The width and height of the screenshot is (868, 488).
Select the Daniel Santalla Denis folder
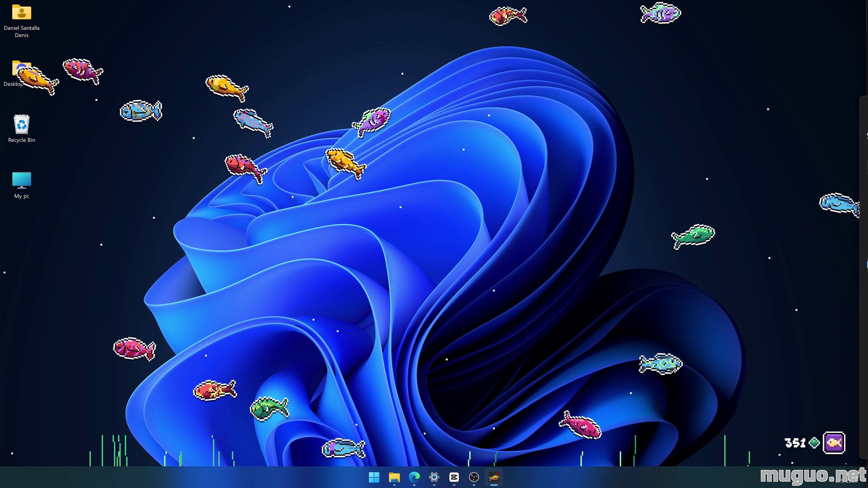[x=22, y=21]
